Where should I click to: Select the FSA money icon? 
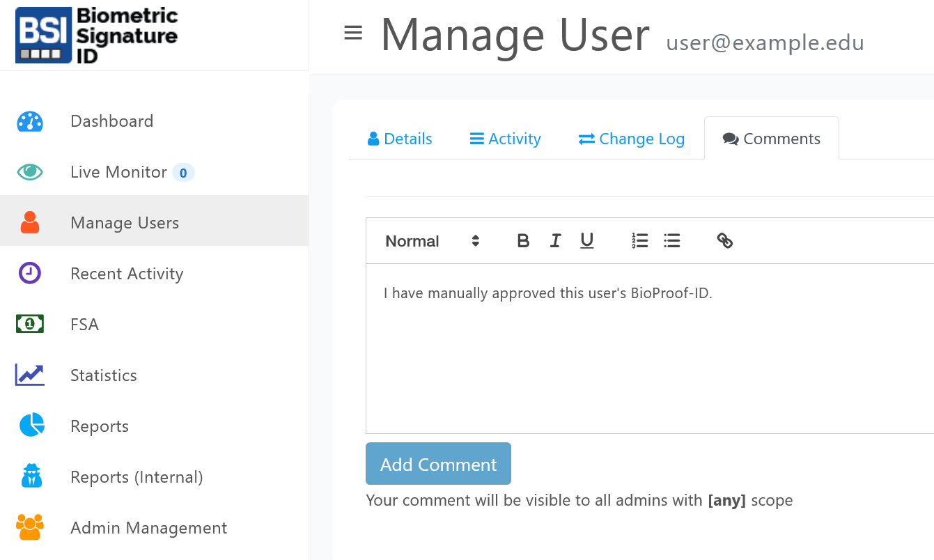[x=30, y=324]
